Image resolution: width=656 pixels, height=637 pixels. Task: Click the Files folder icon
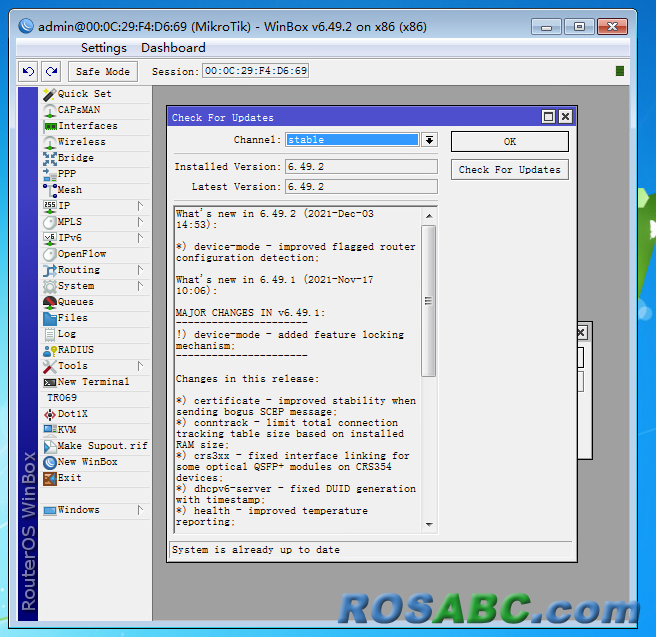click(x=49, y=318)
